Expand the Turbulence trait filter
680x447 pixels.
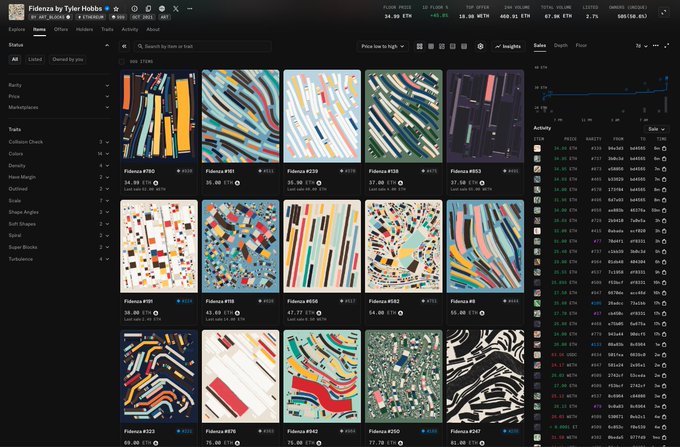[x=59, y=259]
